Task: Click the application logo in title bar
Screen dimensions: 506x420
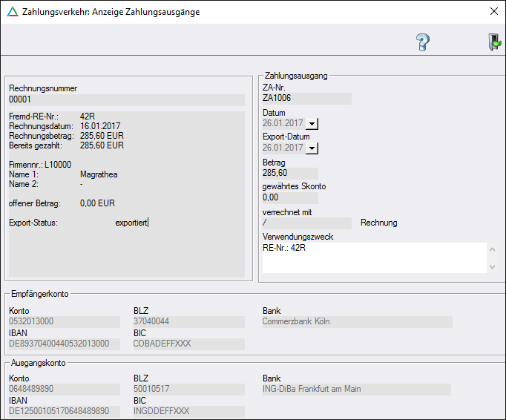Action: coord(11,12)
